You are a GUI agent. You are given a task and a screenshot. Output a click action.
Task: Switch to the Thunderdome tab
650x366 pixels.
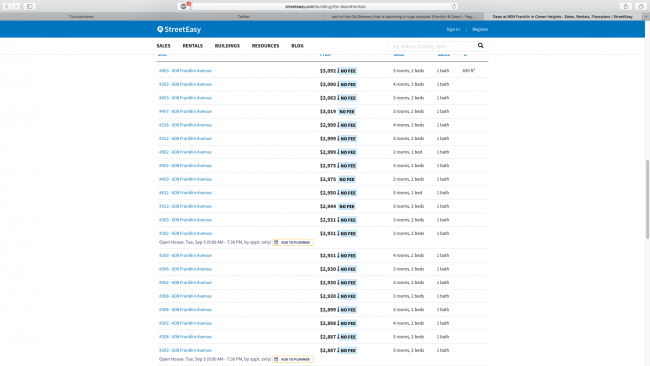(x=81, y=17)
